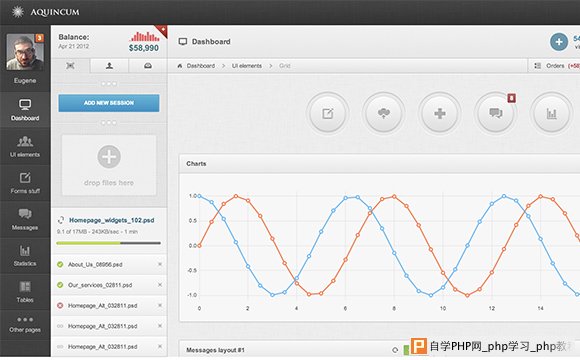
Task: Open UI elements in sidebar
Action: 25,146
